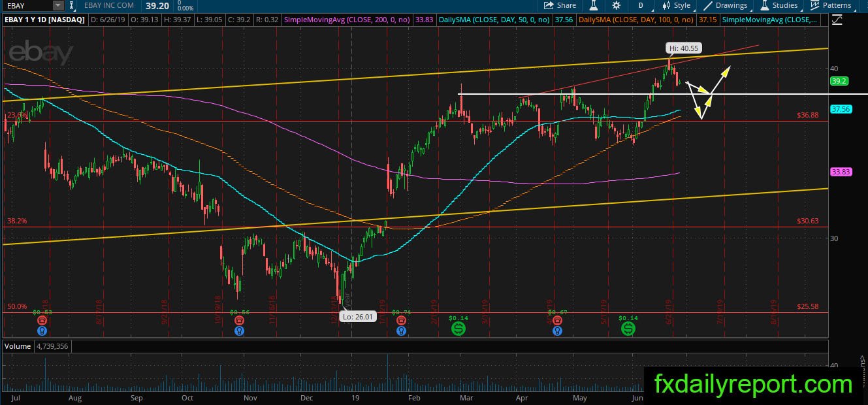Click the truncated SimpleMovingAvg (CLOSE,... label
The height and width of the screenshot is (405, 868).
(x=769, y=20)
